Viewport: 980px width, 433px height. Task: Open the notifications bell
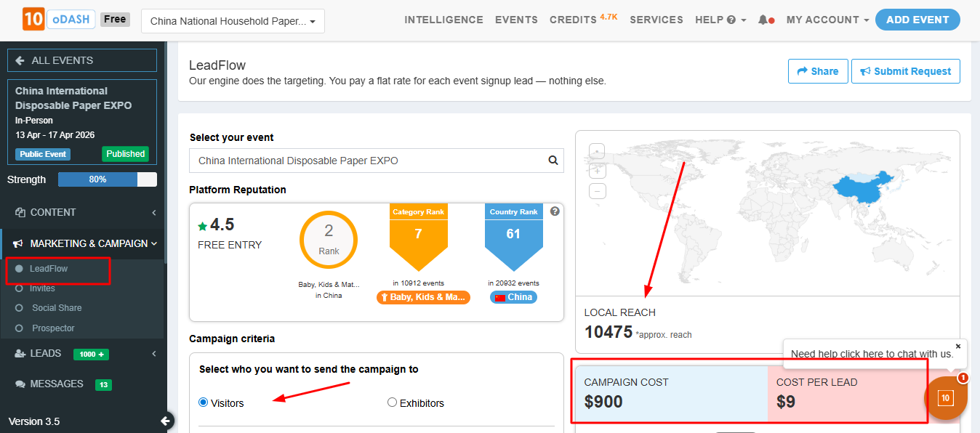click(763, 20)
